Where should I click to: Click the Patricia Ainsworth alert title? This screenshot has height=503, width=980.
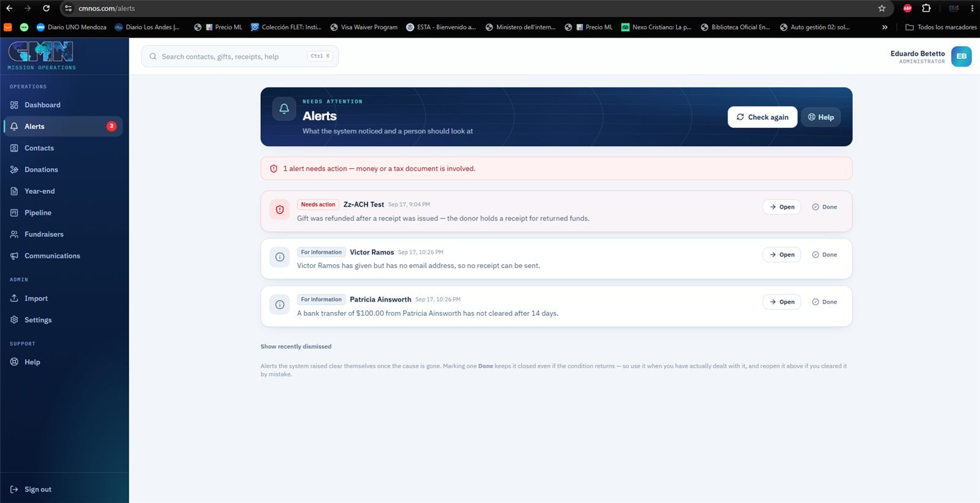(x=380, y=299)
